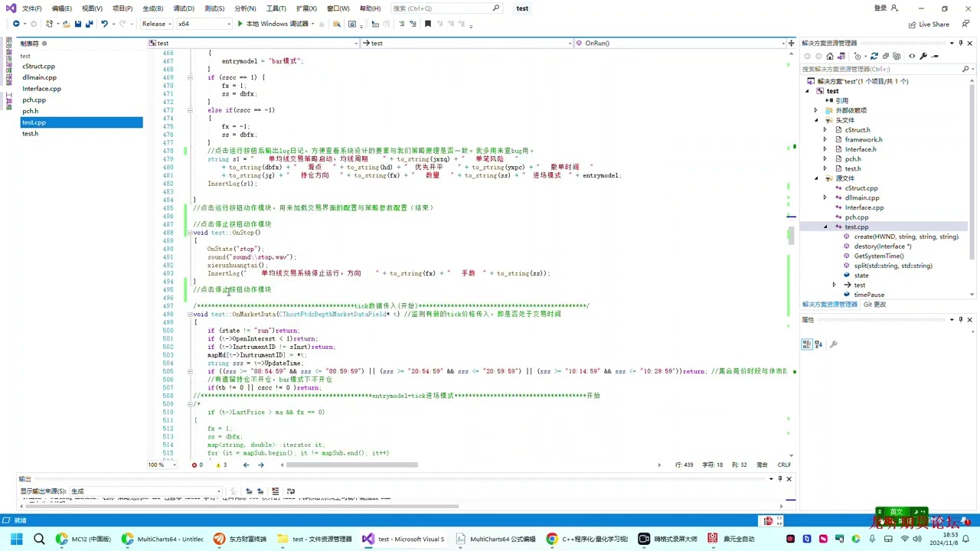Select pch.h under 头文件 in Solution Explorer

click(852, 159)
